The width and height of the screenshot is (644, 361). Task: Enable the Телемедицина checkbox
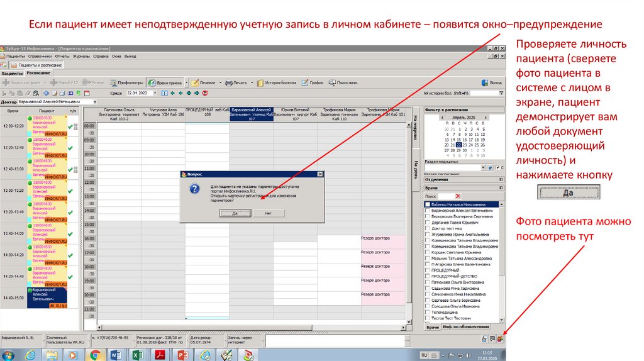click(428, 312)
